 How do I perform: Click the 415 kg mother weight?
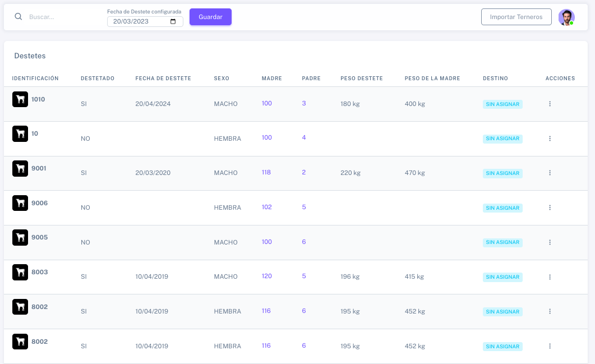point(414,277)
